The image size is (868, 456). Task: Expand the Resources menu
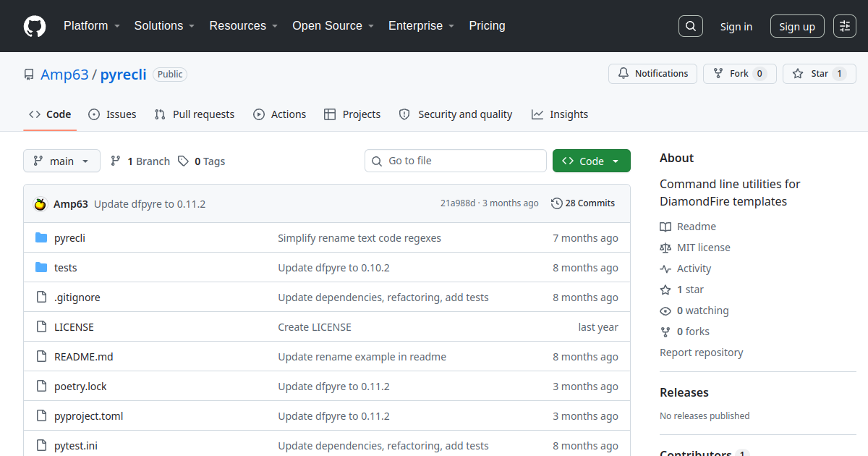coord(244,26)
